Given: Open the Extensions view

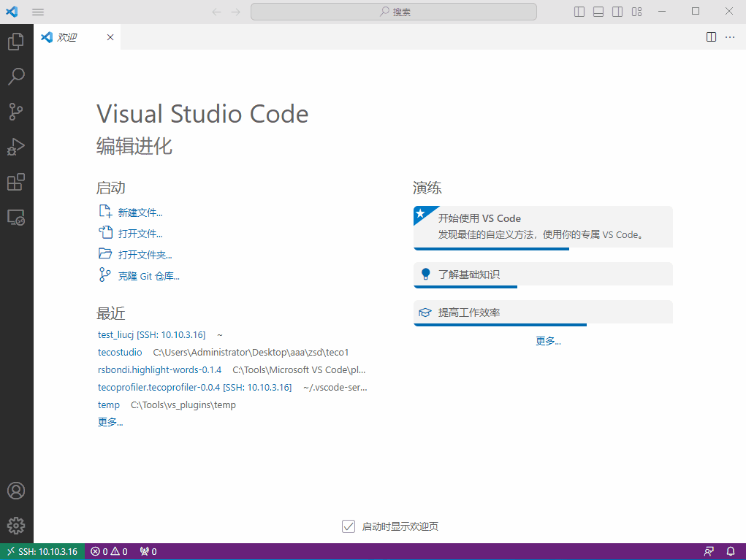Looking at the screenshot, I should [16, 182].
